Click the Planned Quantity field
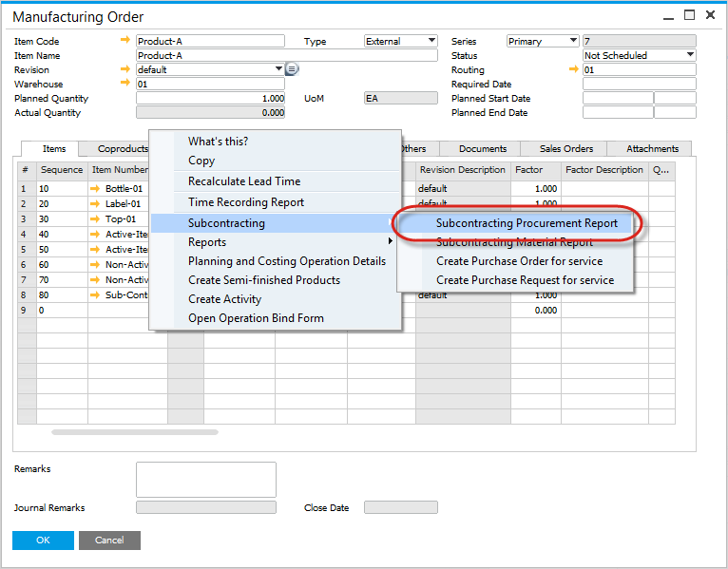The width and height of the screenshot is (728, 569). click(x=210, y=99)
